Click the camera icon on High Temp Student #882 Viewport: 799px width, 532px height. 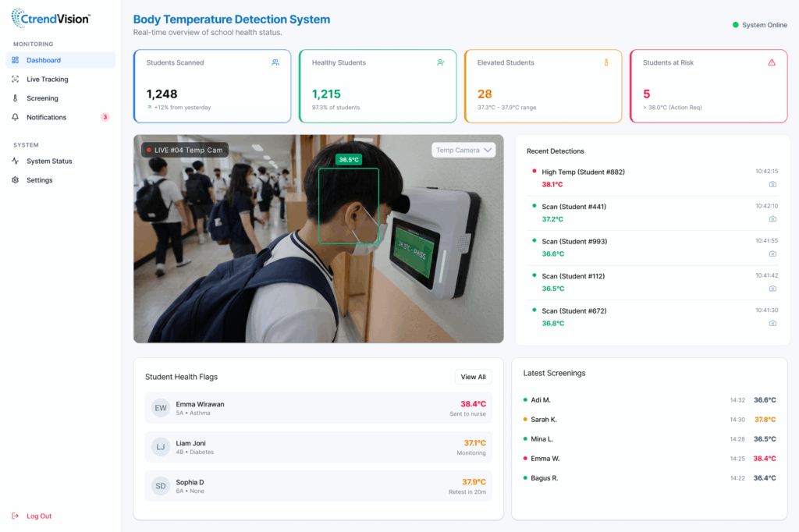[772, 184]
